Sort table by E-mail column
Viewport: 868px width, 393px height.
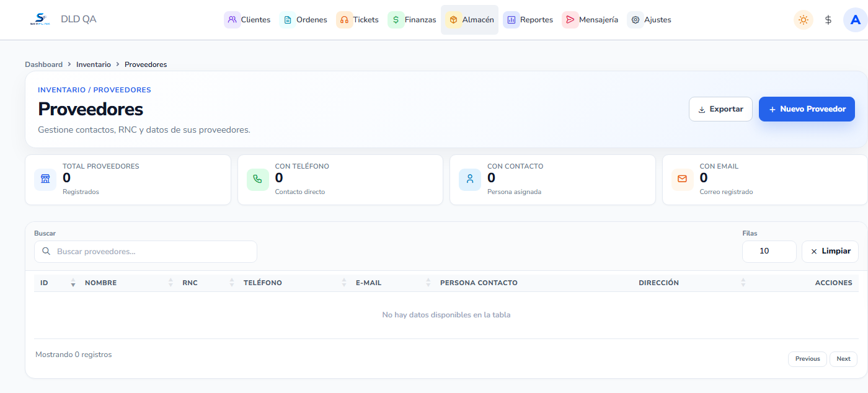[x=392, y=283]
